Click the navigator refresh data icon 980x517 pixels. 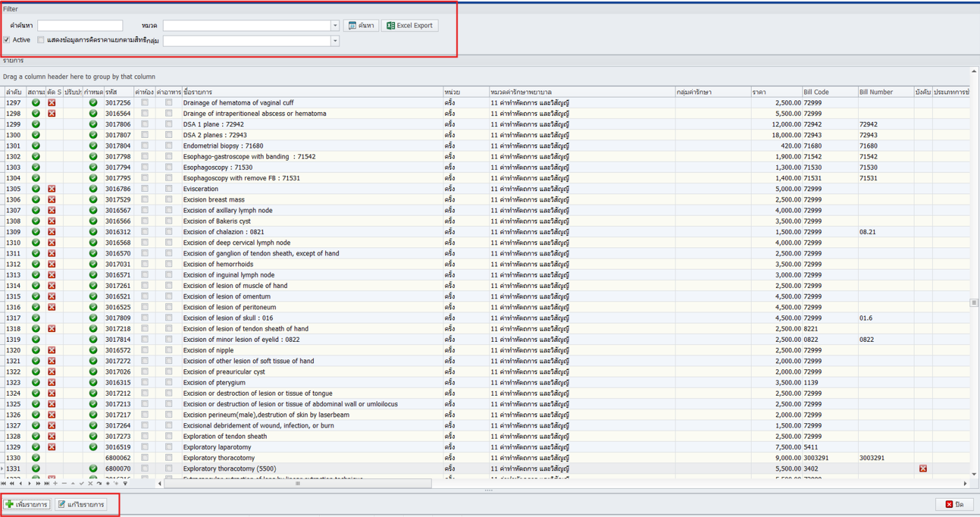99,483
